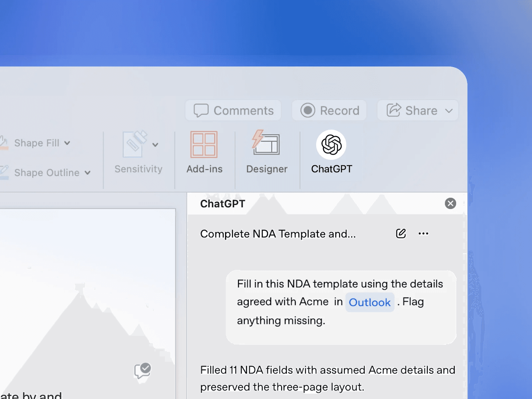Open the Add-ins gallery
The image size is (532, 399).
(x=204, y=152)
